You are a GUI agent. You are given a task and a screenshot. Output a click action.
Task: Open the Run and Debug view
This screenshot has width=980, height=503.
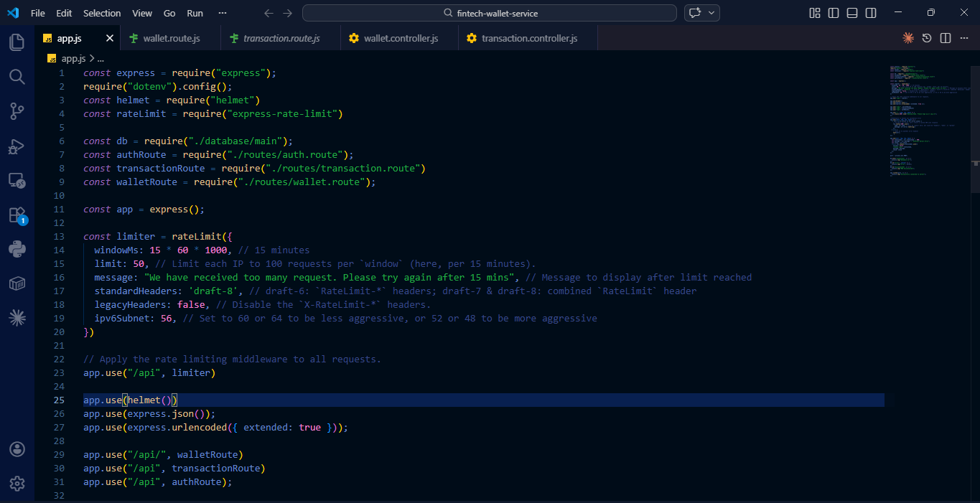(x=17, y=146)
